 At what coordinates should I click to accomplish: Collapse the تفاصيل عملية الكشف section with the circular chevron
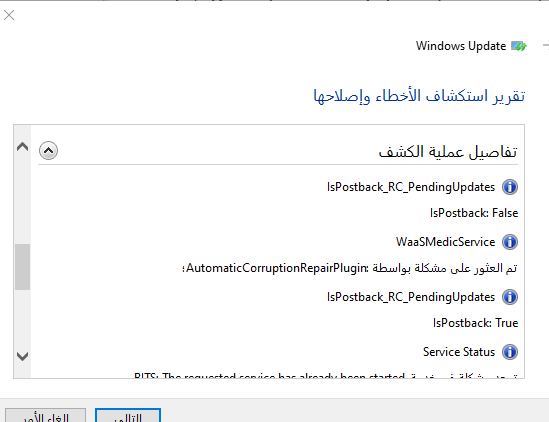click(48, 151)
